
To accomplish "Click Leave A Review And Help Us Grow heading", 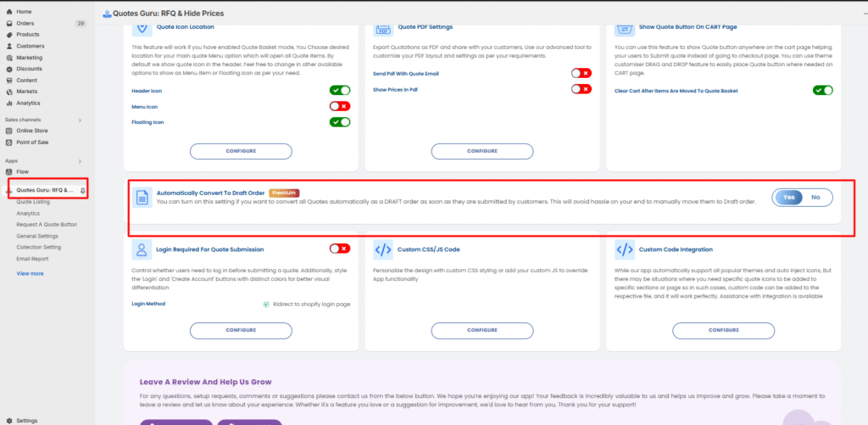I will (x=206, y=383).
